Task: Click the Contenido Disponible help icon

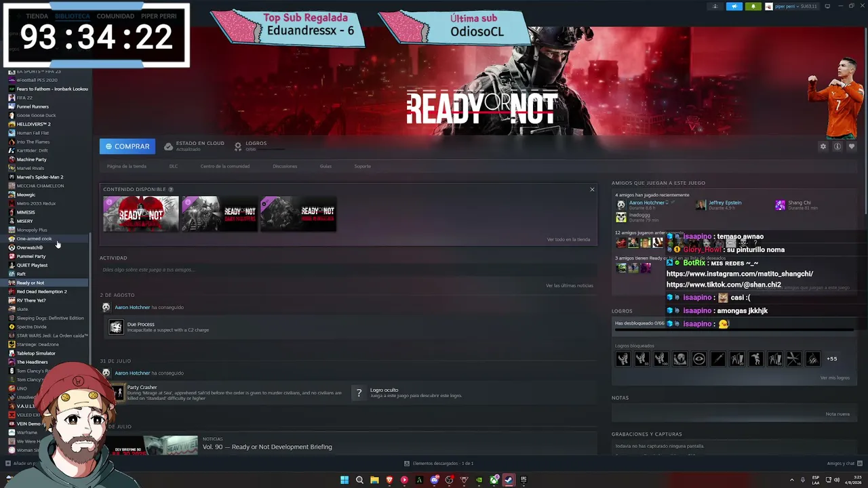Action: [x=171, y=190]
